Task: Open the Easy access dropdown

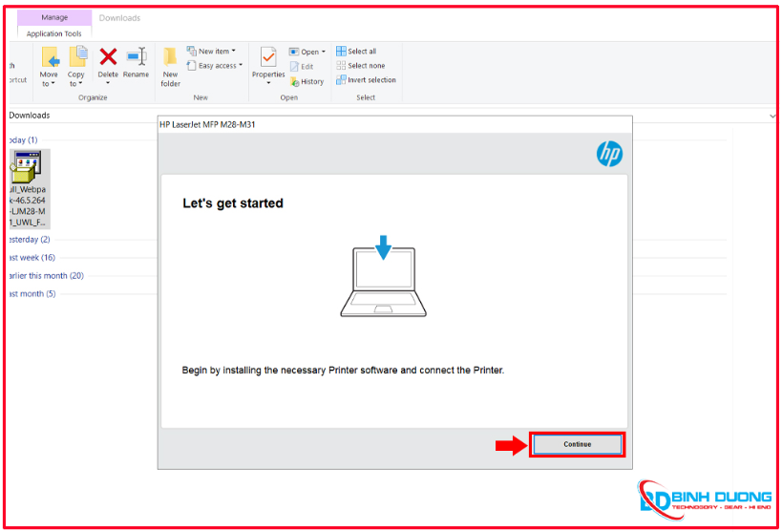Action: tap(215, 65)
